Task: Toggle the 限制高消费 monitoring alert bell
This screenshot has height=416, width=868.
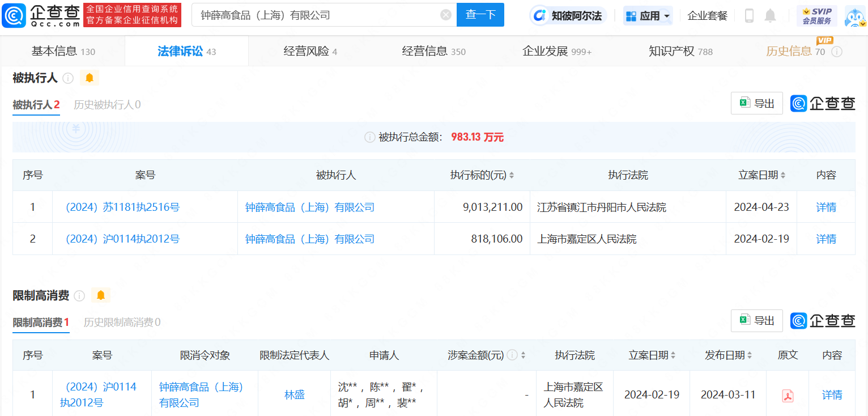Action: (x=101, y=295)
